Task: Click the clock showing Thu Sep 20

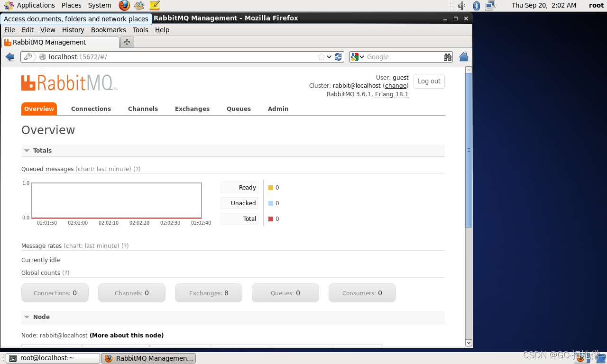Action: pos(544,5)
